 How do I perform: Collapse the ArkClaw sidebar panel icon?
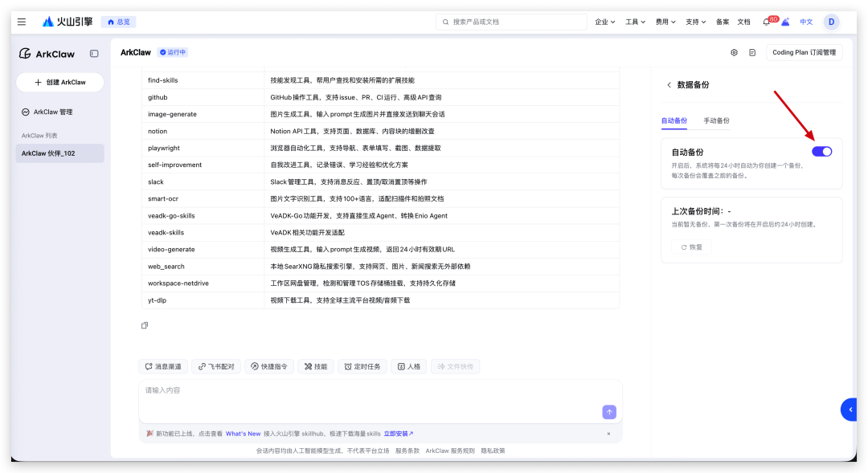[x=94, y=54]
